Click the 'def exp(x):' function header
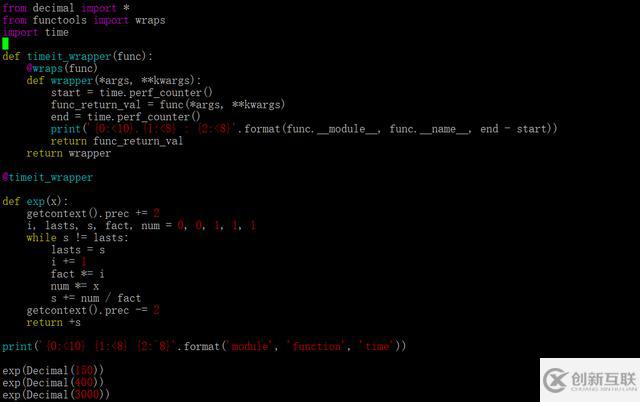The image size is (640, 402). click(x=35, y=202)
